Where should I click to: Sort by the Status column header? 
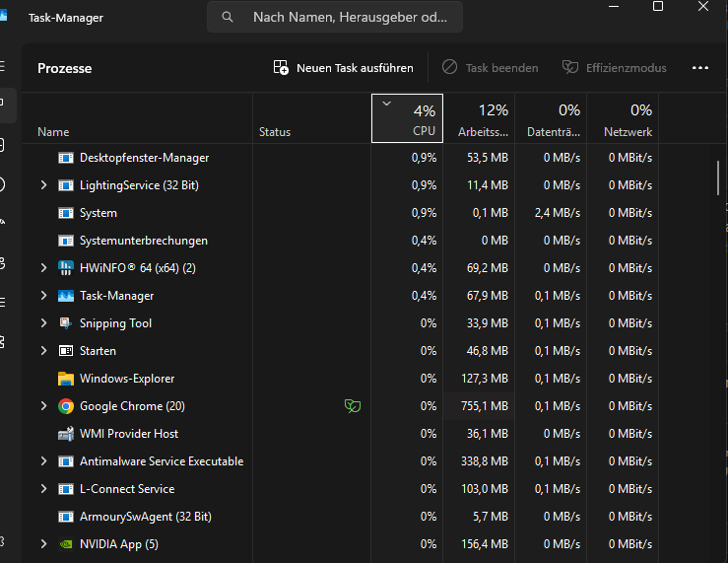[x=311, y=118]
